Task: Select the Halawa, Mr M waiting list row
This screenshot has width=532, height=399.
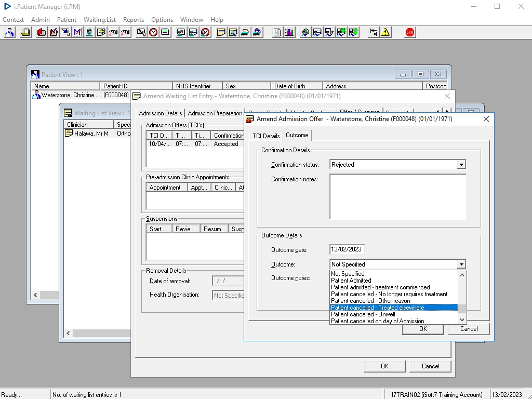Action: pos(98,134)
